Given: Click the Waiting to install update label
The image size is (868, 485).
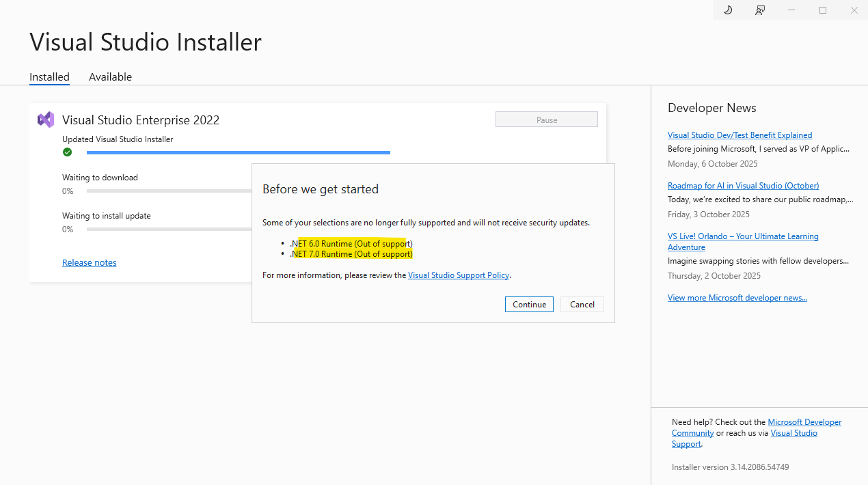Looking at the screenshot, I should tap(107, 216).
